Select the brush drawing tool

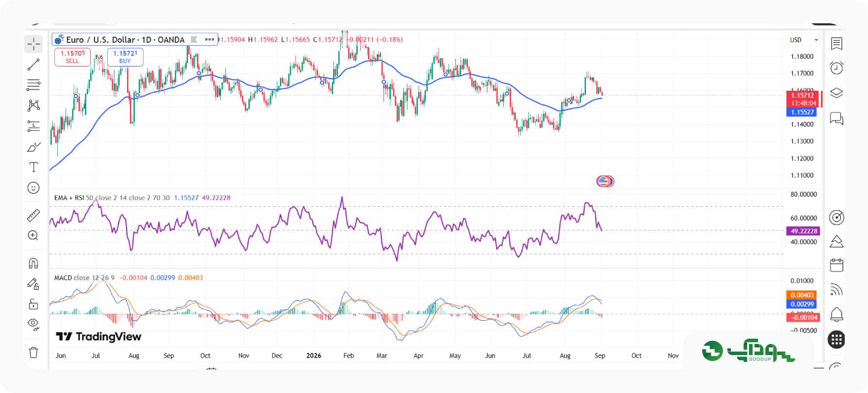tap(33, 147)
